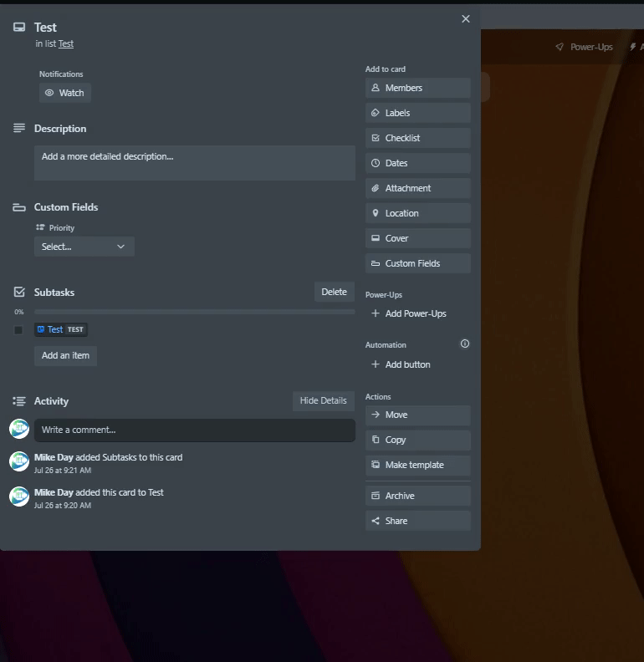Click the eye icon in Watch
The image size is (644, 662).
click(49, 93)
